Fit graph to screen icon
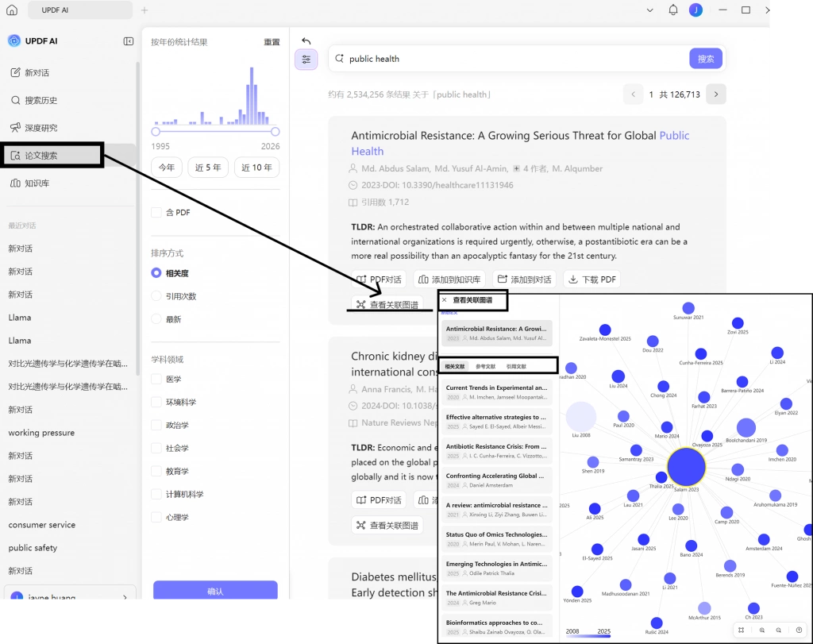Screen dimensions: 813x644 [x=742, y=630]
